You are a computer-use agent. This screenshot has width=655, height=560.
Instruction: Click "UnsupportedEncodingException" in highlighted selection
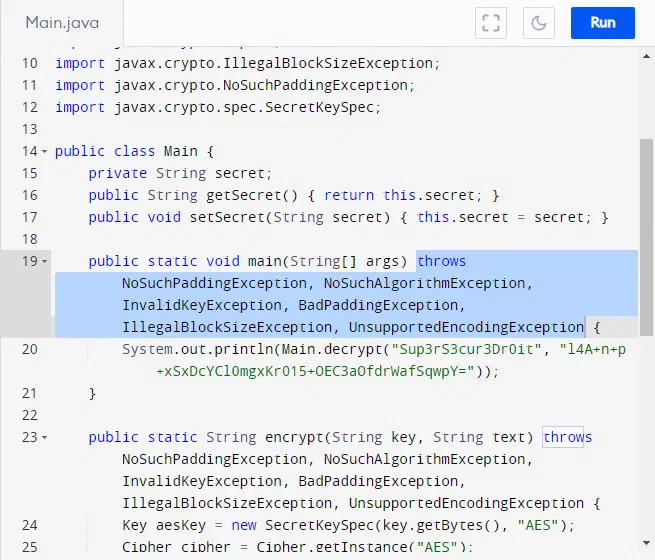tap(467, 327)
